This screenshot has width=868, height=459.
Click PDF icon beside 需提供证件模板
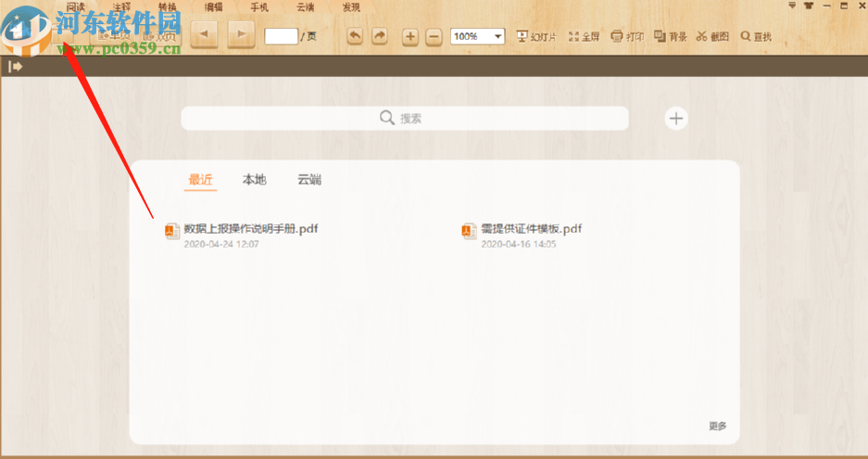click(x=470, y=231)
